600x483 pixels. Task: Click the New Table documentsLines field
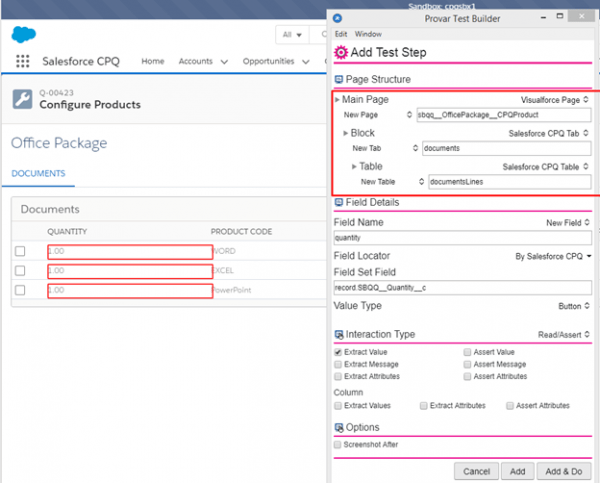pyautogui.click(x=510, y=182)
